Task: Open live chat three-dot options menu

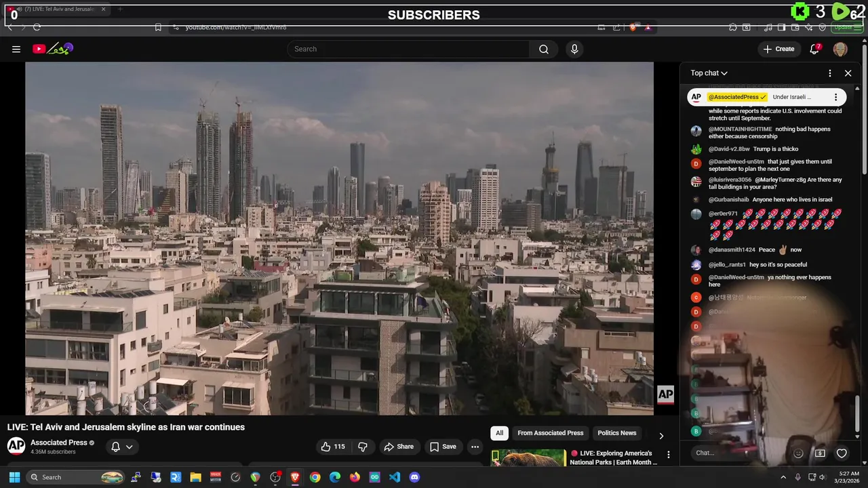Action: click(x=830, y=73)
